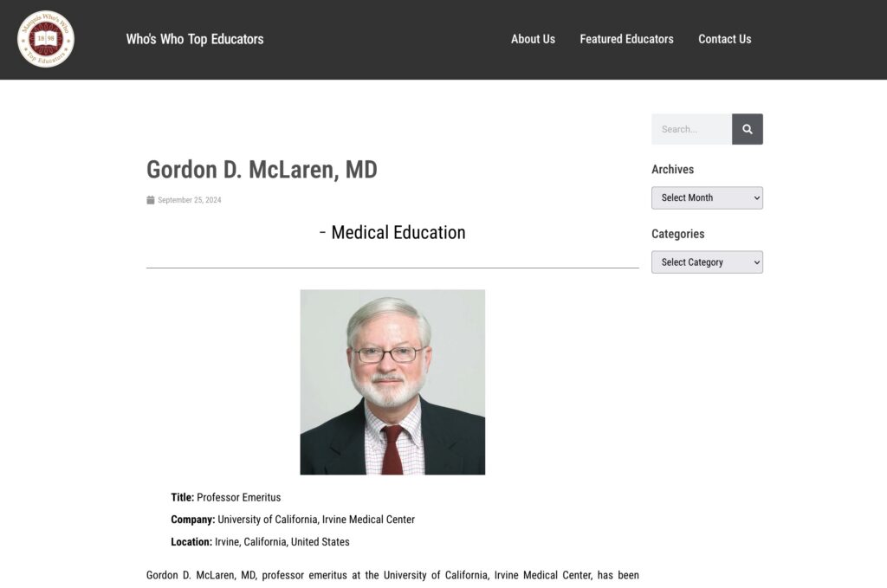
Task: Click the Professor Emeritus title text
Action: tap(239, 498)
